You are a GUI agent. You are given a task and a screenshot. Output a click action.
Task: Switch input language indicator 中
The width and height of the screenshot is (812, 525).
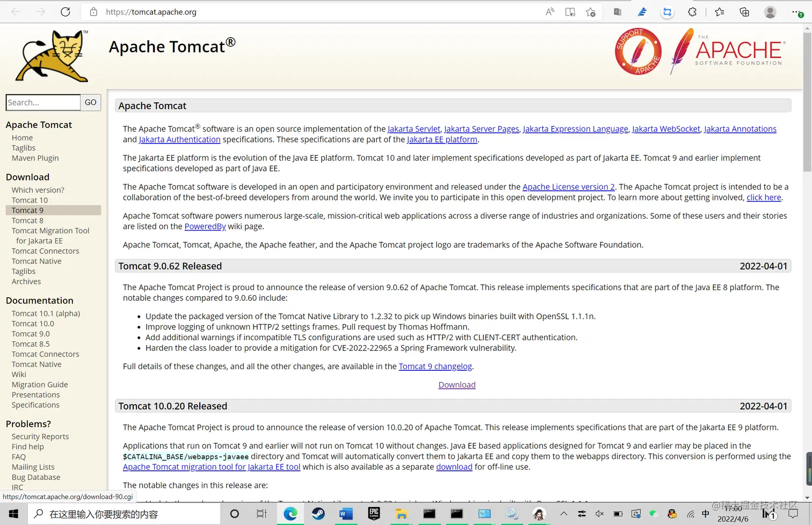click(x=705, y=514)
